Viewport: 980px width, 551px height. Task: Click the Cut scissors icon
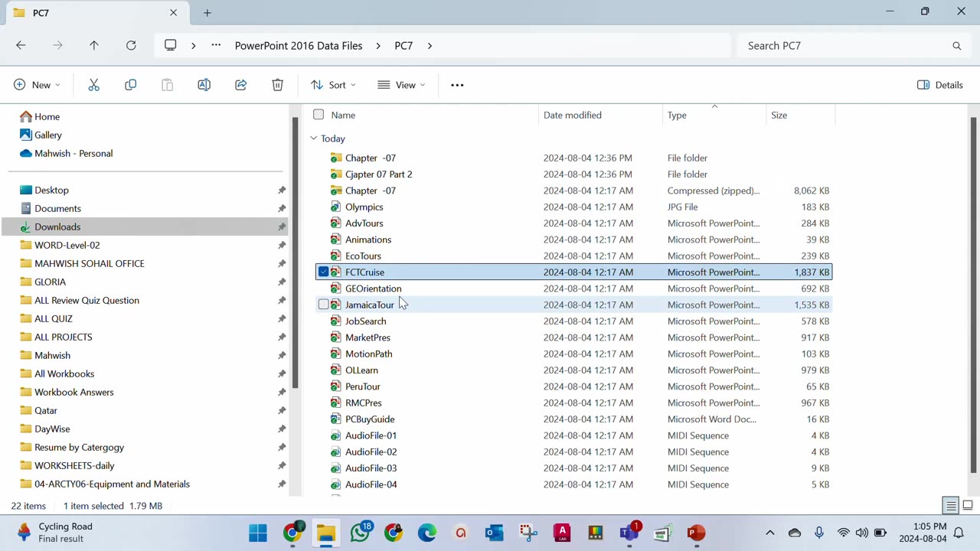93,85
